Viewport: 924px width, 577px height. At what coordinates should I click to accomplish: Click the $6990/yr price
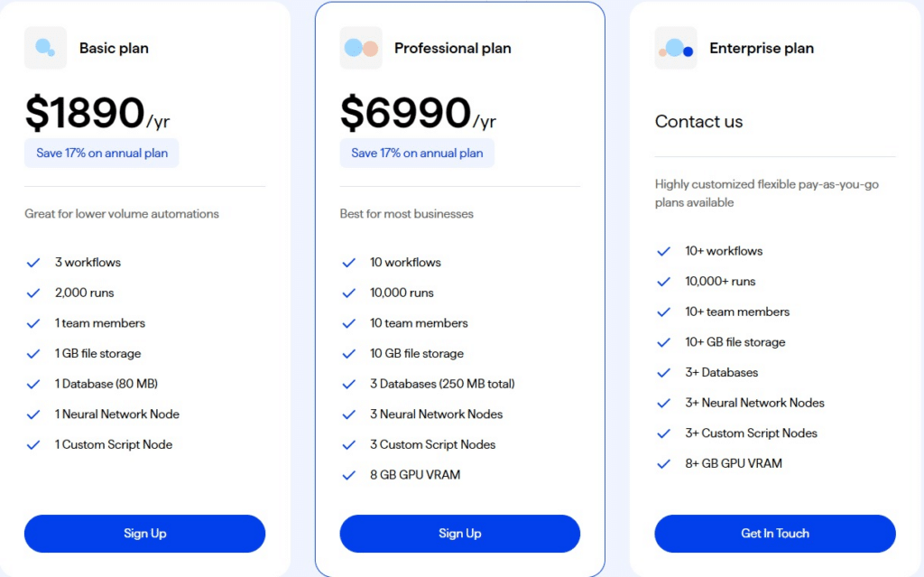click(x=417, y=114)
